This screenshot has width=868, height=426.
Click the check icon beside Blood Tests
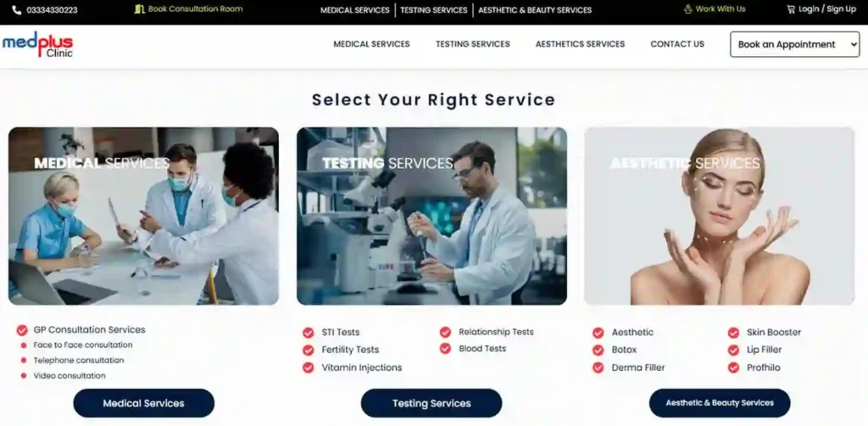click(x=446, y=349)
